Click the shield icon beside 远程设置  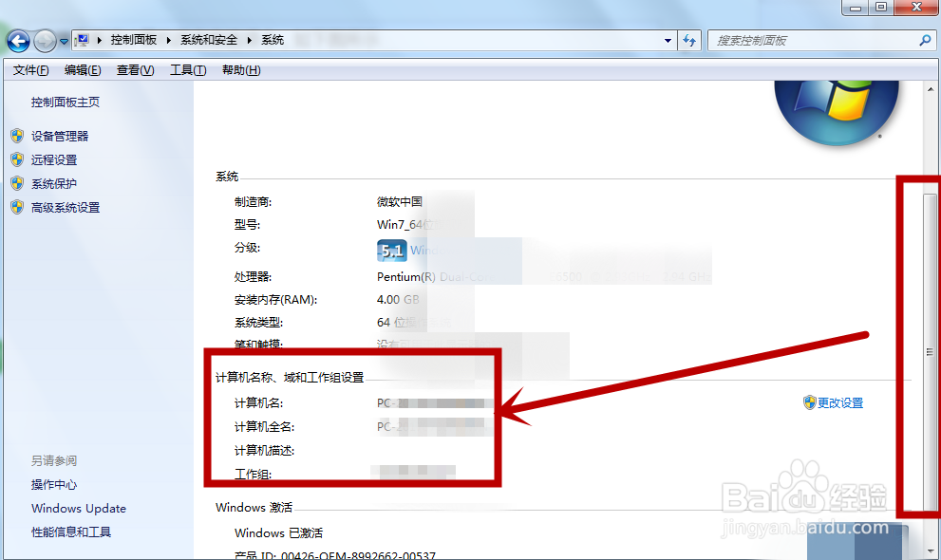[x=17, y=159]
